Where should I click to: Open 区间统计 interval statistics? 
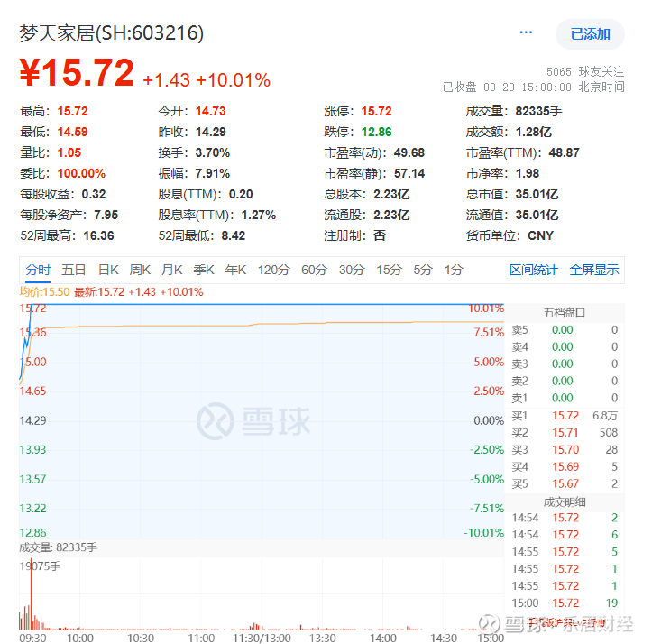point(534,270)
